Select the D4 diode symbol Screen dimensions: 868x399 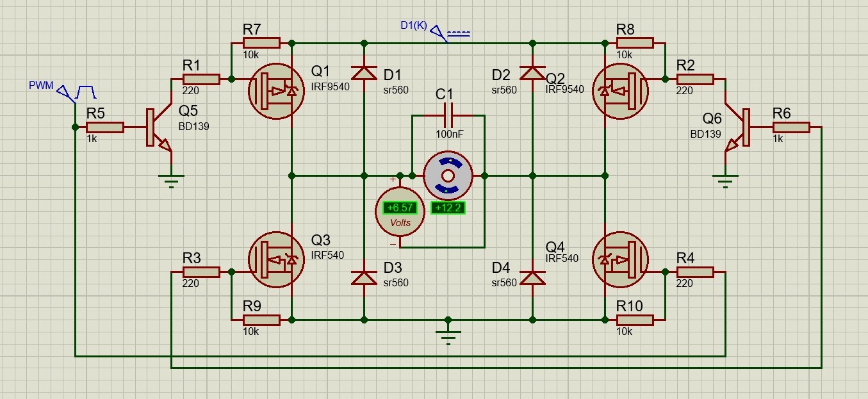pos(532,278)
